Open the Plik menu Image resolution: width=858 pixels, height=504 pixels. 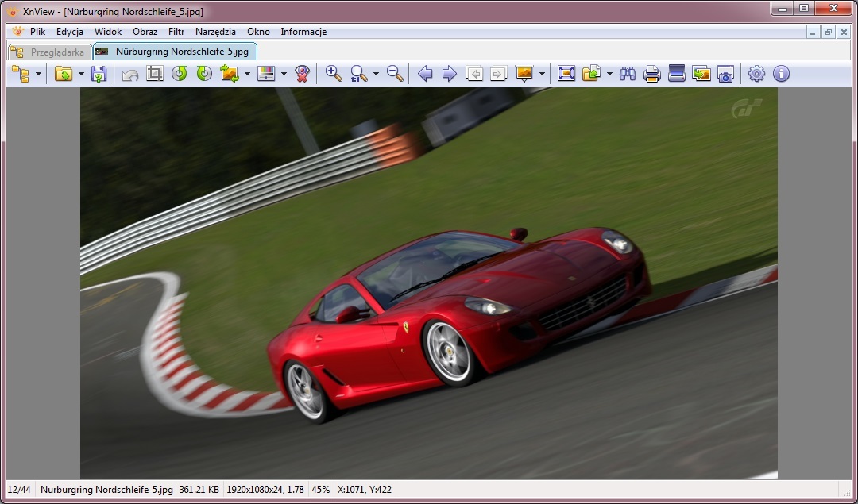[38, 32]
